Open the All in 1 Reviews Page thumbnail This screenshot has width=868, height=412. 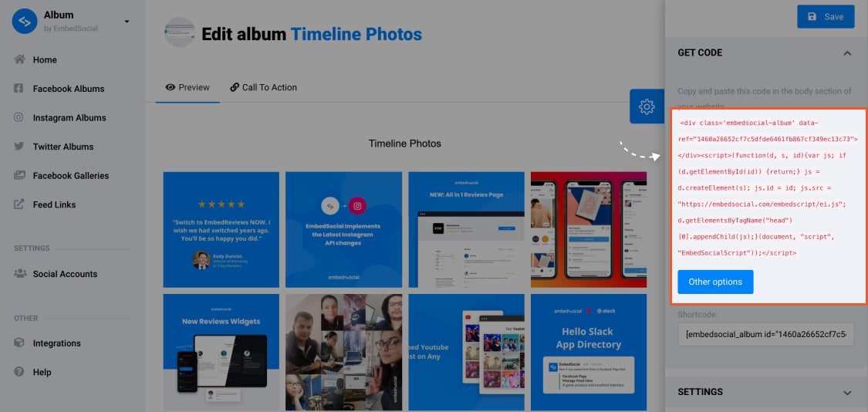pos(466,229)
